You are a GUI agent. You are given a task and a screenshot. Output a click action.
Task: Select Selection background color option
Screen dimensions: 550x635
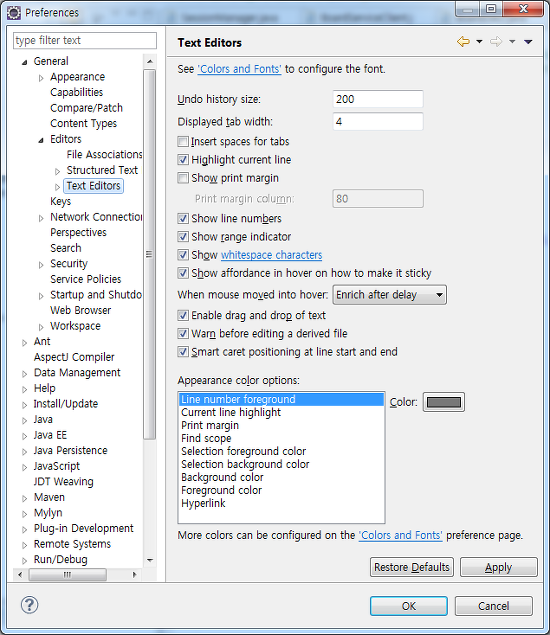click(281, 464)
